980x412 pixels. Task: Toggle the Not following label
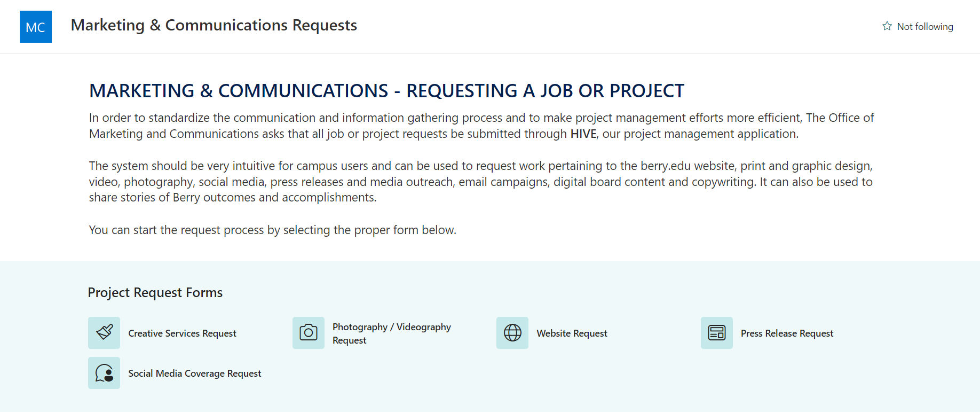pyautogui.click(x=925, y=27)
